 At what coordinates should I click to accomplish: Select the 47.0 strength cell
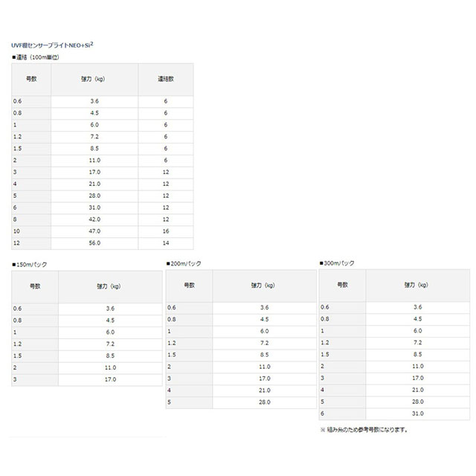(94, 231)
